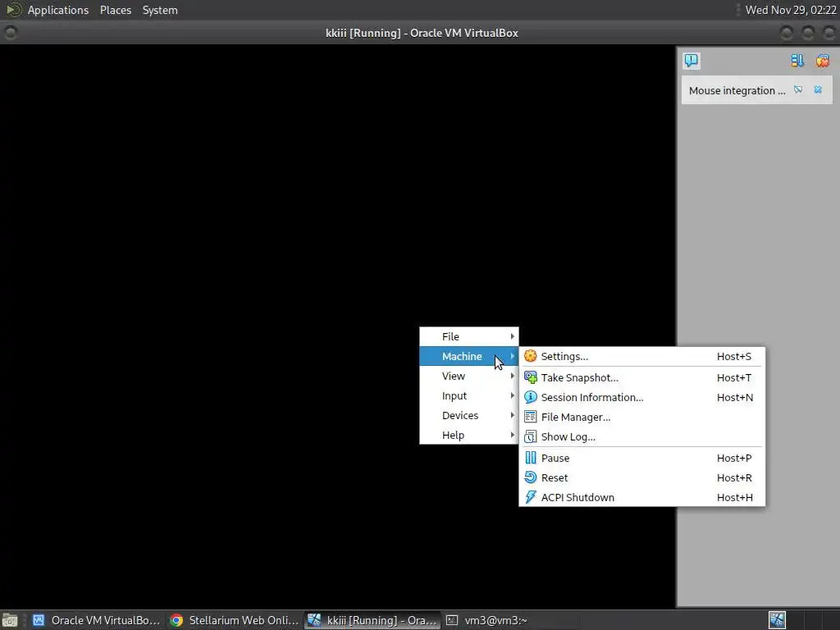Click the Host+H shortcut label
The image size is (840, 630).
point(735,498)
